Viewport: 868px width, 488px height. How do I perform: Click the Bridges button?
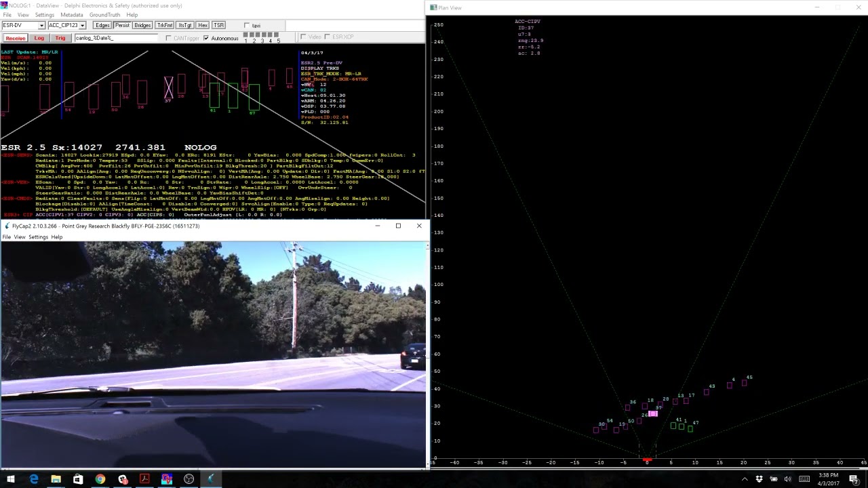click(x=142, y=25)
